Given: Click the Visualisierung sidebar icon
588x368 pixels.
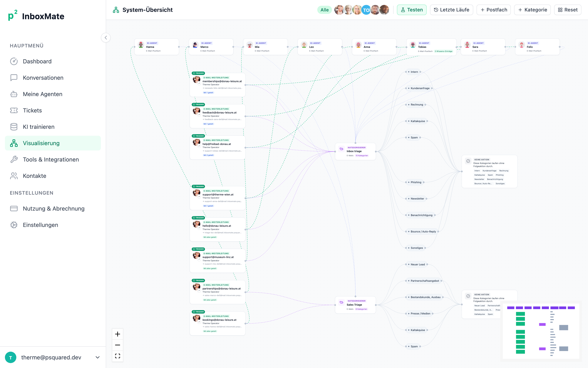Looking at the screenshot, I should (x=14, y=143).
